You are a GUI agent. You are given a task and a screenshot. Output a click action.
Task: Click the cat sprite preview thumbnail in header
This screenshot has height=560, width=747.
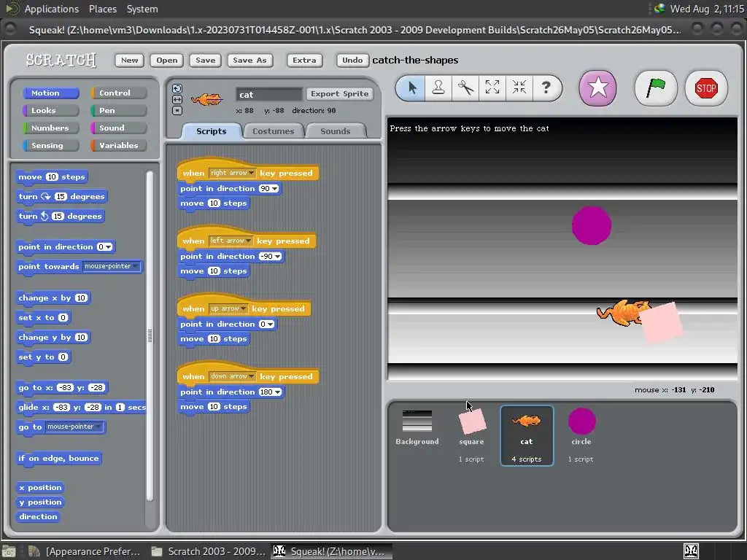[206, 99]
